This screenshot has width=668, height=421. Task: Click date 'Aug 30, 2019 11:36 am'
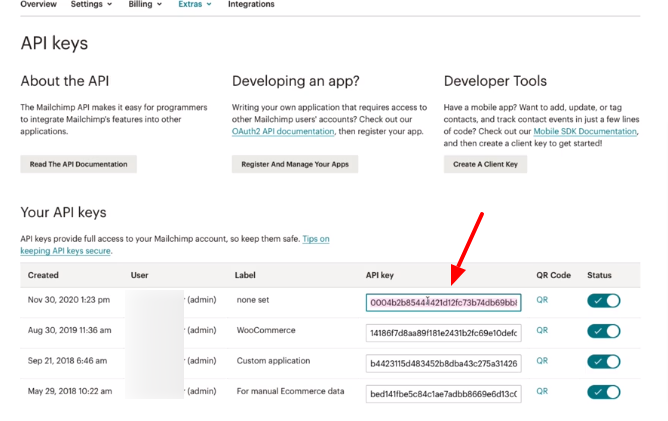pos(69,330)
